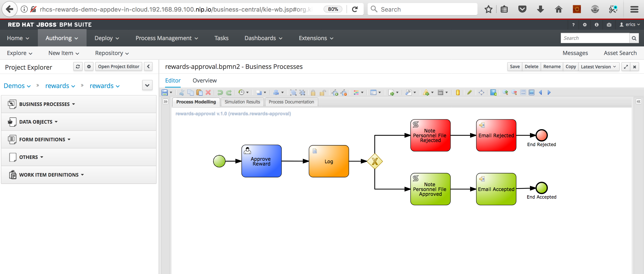Click the paste clipboard toolbar icon
Screen dimensions: 644x274
tap(199, 93)
